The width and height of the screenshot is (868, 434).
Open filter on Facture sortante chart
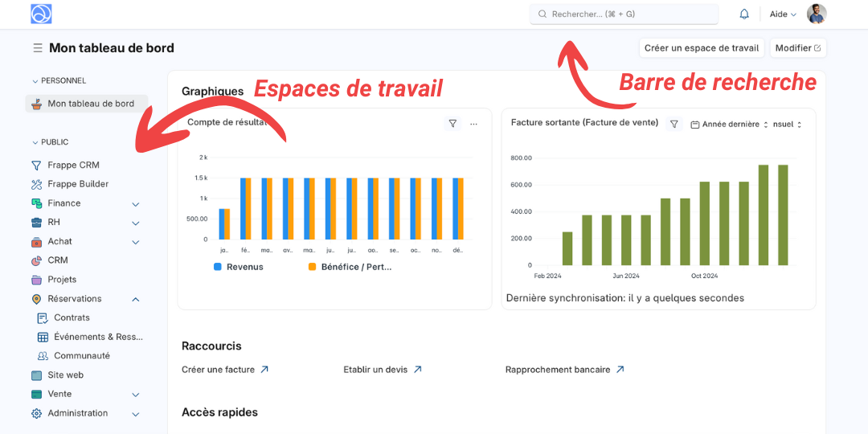pos(674,124)
